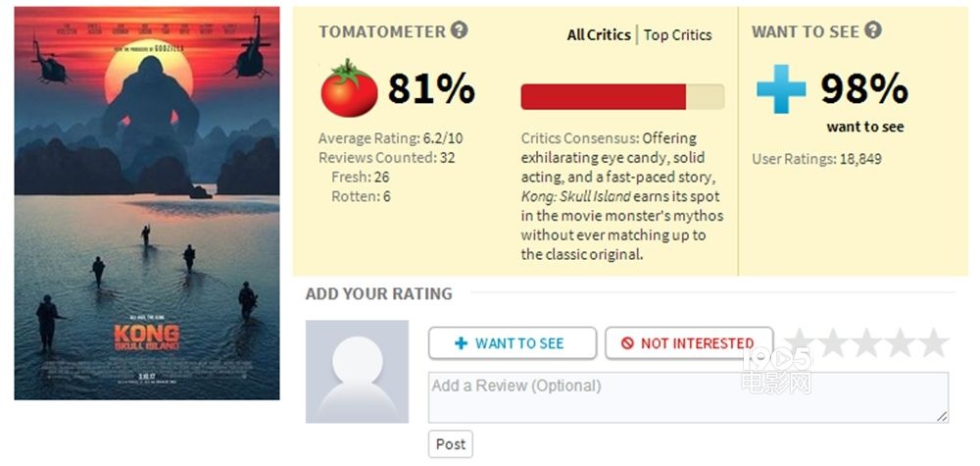
Task: Click the 81% Tomatometer score
Action: (431, 89)
